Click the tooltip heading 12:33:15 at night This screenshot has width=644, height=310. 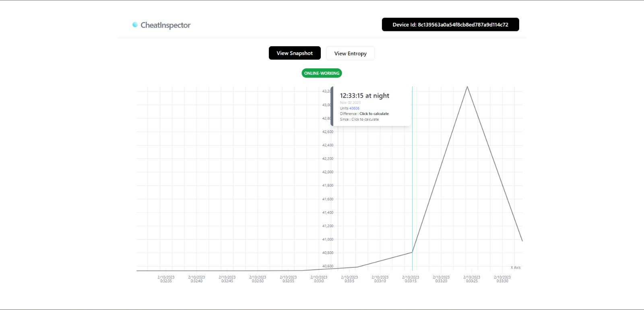click(365, 96)
